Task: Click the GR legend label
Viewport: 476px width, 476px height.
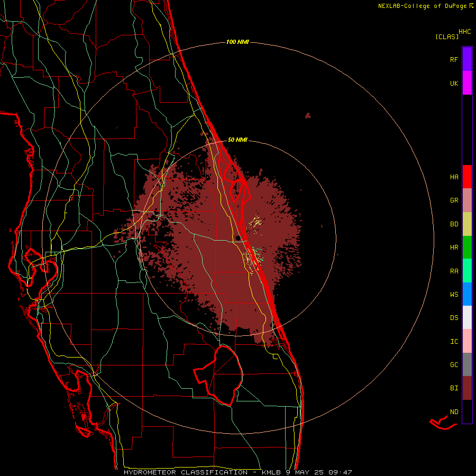Action: (x=454, y=200)
